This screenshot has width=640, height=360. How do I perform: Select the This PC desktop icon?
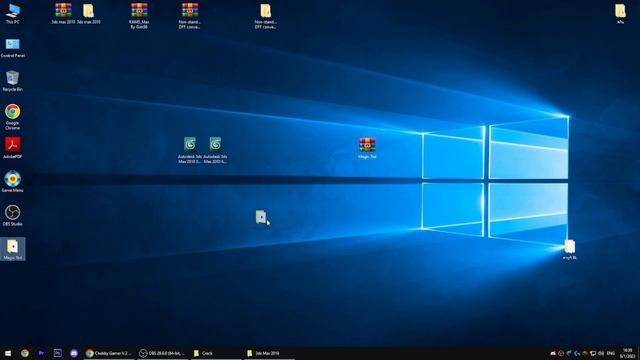[x=13, y=14]
